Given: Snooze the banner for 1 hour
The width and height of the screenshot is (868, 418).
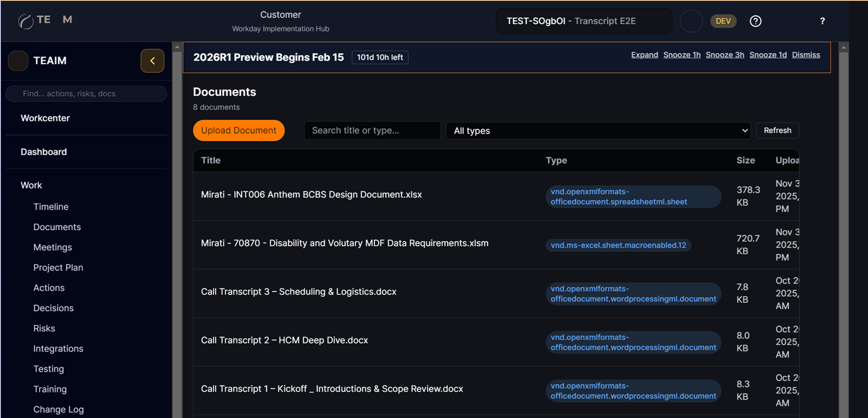Looking at the screenshot, I should 682,55.
